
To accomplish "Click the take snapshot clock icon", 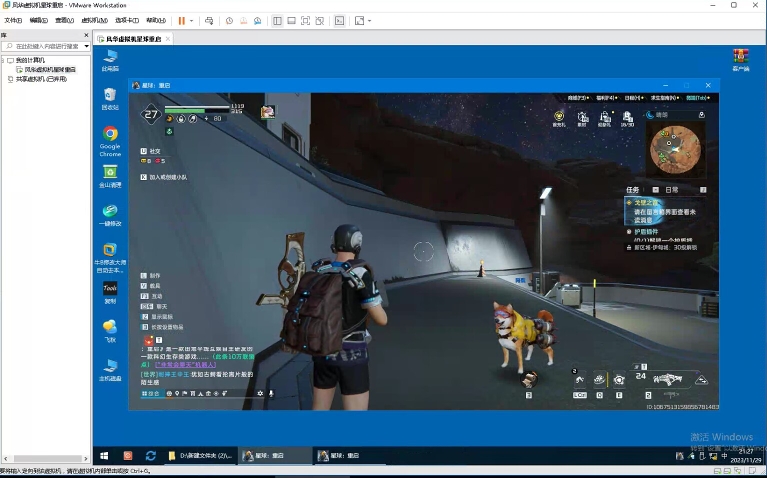I will click(229, 21).
